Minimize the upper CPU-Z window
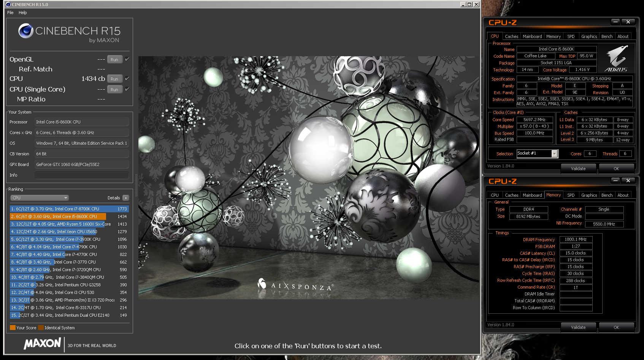Viewport: 644px width, 360px height. pos(616,22)
